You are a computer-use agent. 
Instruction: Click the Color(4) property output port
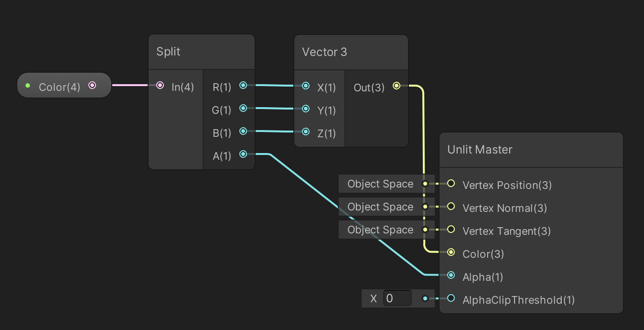(x=92, y=86)
